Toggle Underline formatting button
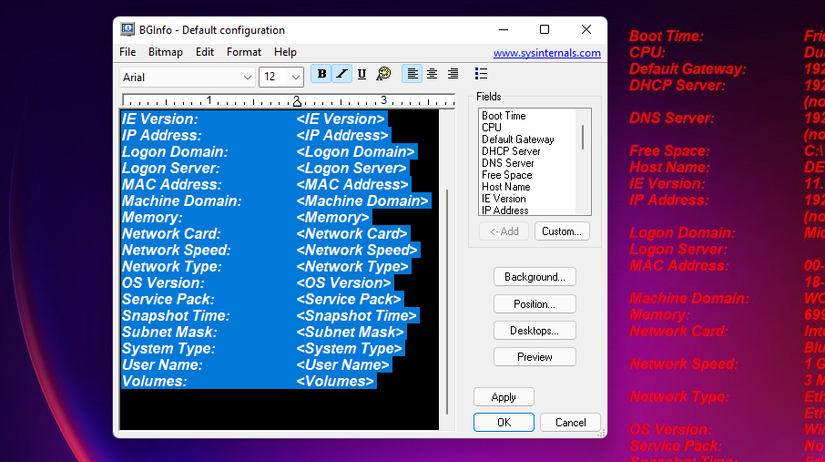825x462 pixels. (362, 74)
